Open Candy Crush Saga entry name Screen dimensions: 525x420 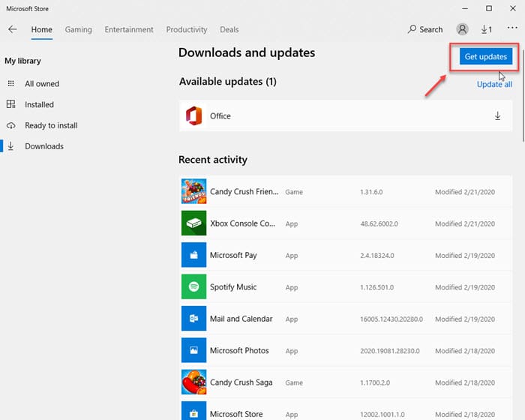click(241, 382)
